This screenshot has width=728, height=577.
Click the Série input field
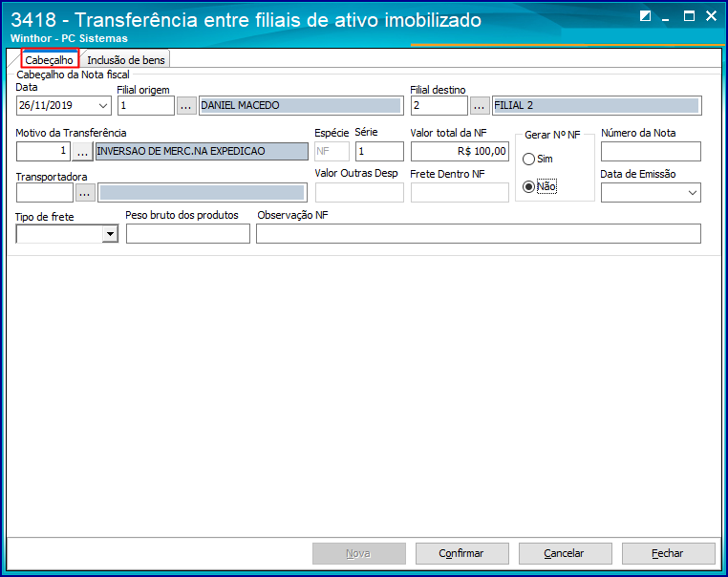coord(379,151)
